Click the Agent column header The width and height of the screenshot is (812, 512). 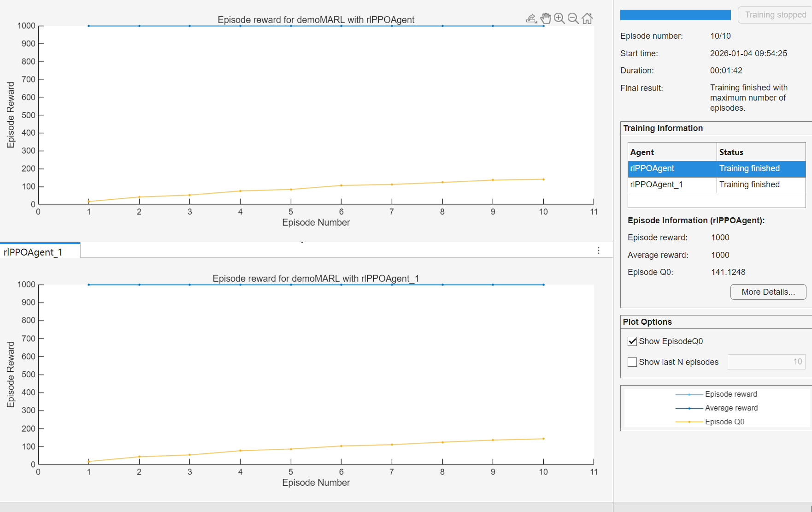(672, 152)
